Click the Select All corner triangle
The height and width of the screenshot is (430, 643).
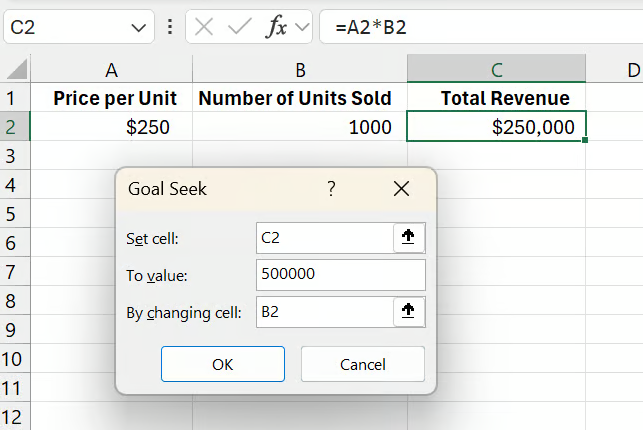click(x=16, y=70)
